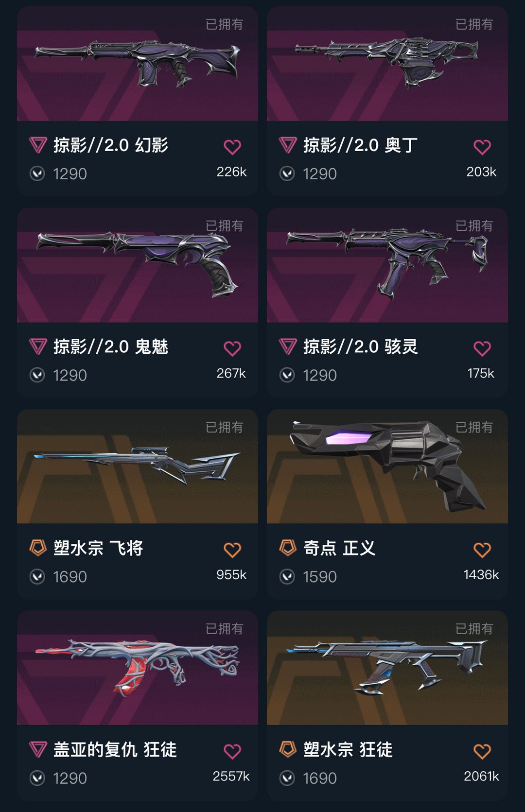Like the 掠影//2.0 幻影 skin heart
525x812 pixels.
click(x=232, y=147)
